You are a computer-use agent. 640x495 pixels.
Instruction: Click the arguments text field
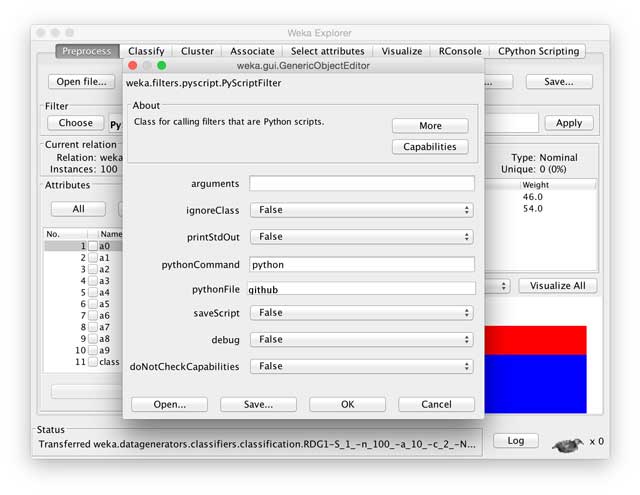[362, 184]
